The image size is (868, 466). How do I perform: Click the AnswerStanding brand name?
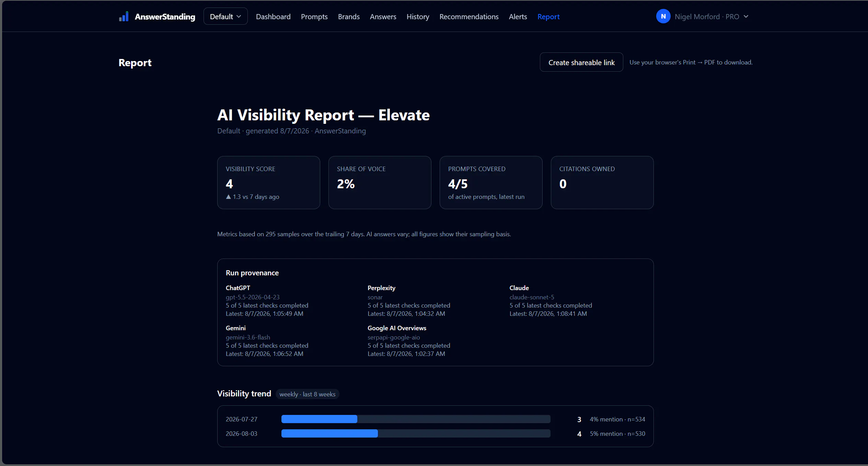click(x=165, y=16)
